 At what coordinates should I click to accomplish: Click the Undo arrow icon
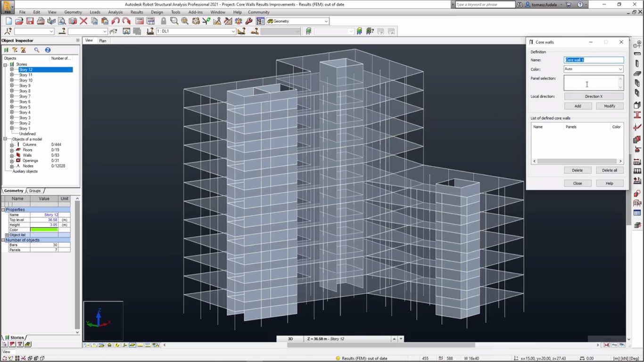(x=116, y=21)
